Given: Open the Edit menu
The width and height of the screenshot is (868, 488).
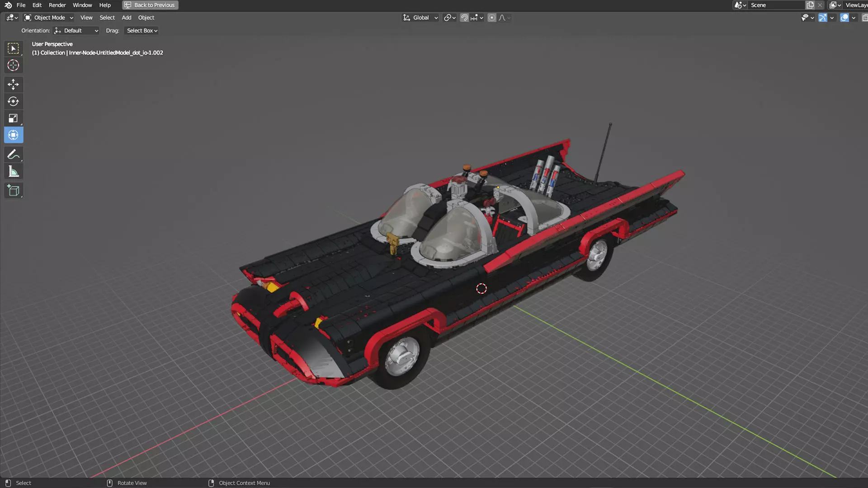Looking at the screenshot, I should click(x=37, y=5).
